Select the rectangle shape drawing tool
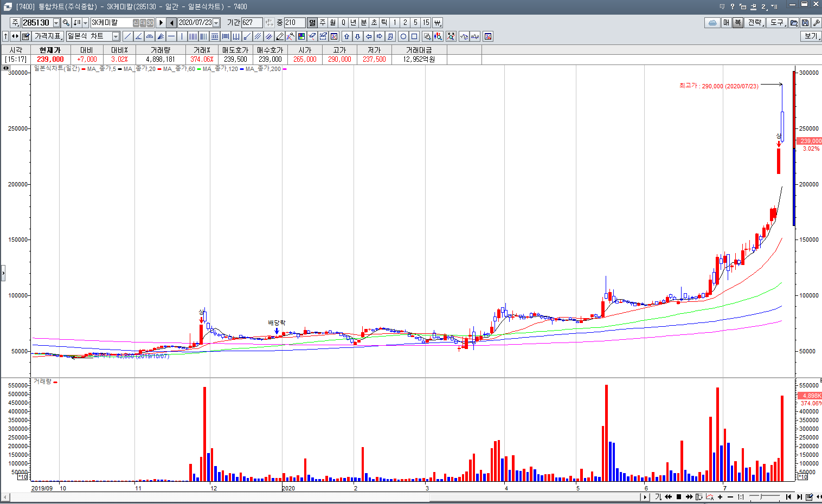This screenshot has width=822, height=504. 414,36
